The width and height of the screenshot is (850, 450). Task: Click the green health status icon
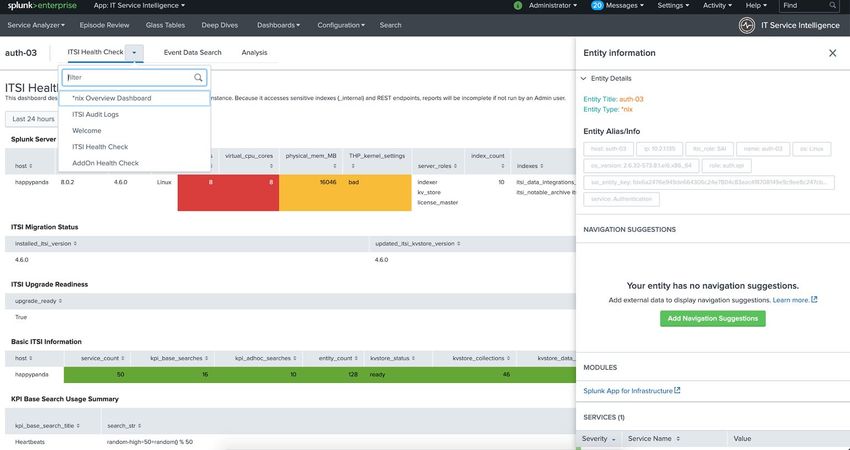[x=518, y=5]
